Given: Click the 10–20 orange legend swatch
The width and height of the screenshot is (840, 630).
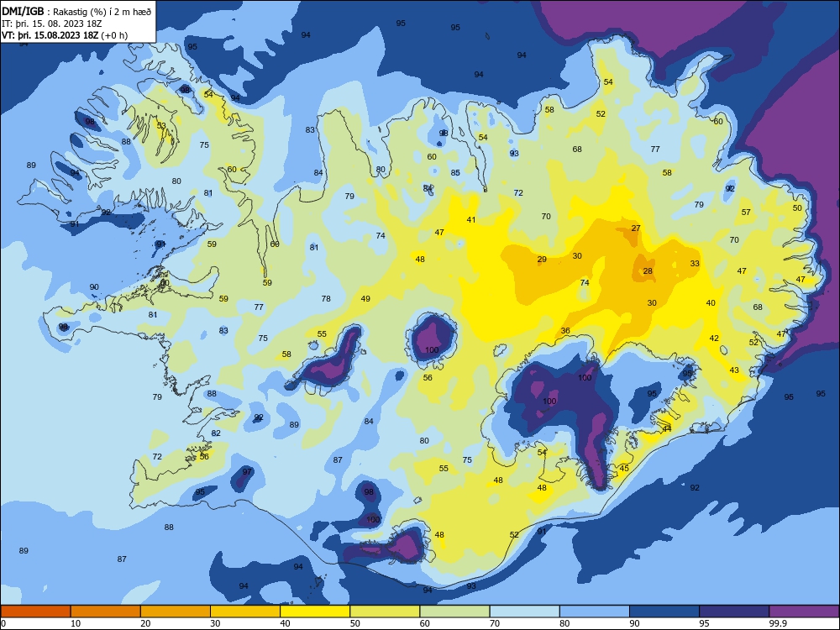Looking at the screenshot, I should click(106, 612).
